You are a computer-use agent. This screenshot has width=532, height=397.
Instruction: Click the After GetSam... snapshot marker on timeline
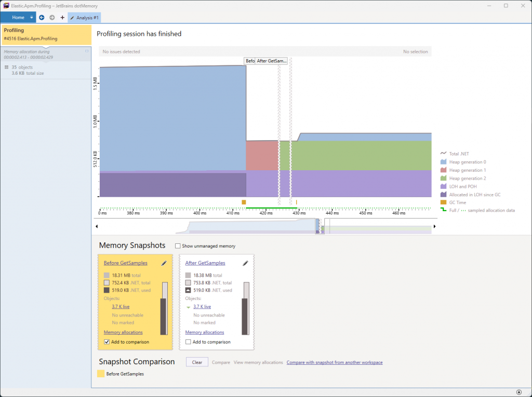(x=272, y=61)
